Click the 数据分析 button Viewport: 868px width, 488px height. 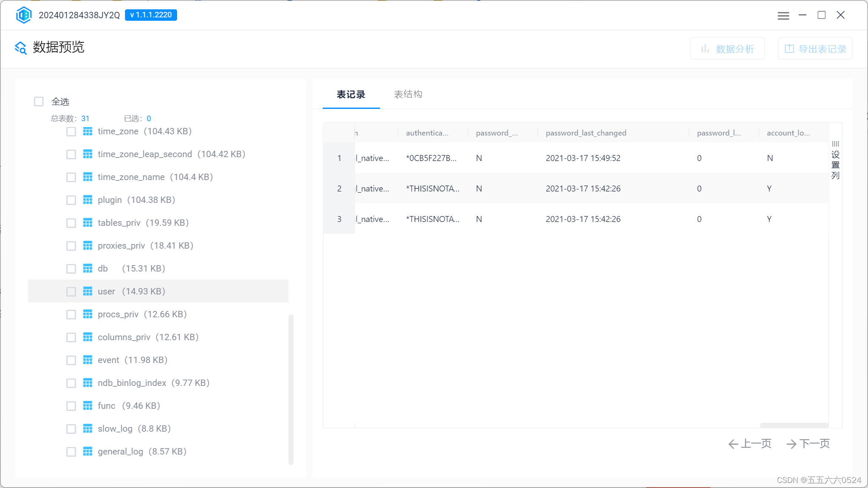[x=727, y=49]
